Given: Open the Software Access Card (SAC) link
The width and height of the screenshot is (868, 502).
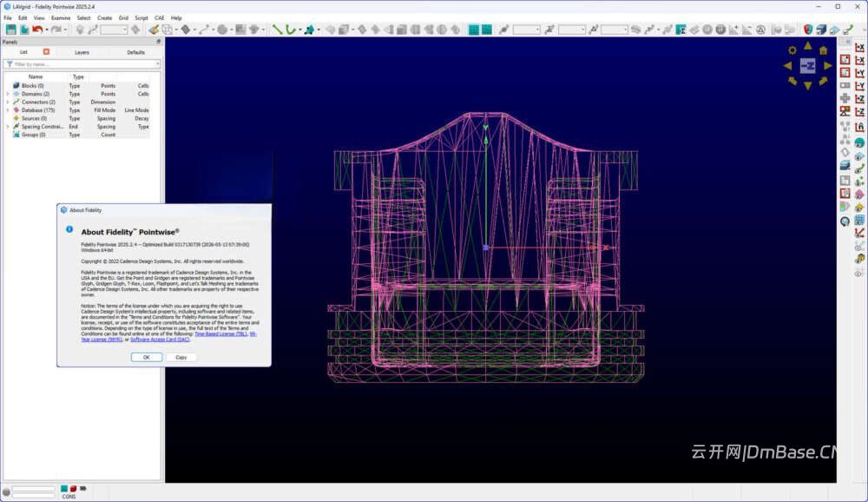Looking at the screenshot, I should pos(160,340).
